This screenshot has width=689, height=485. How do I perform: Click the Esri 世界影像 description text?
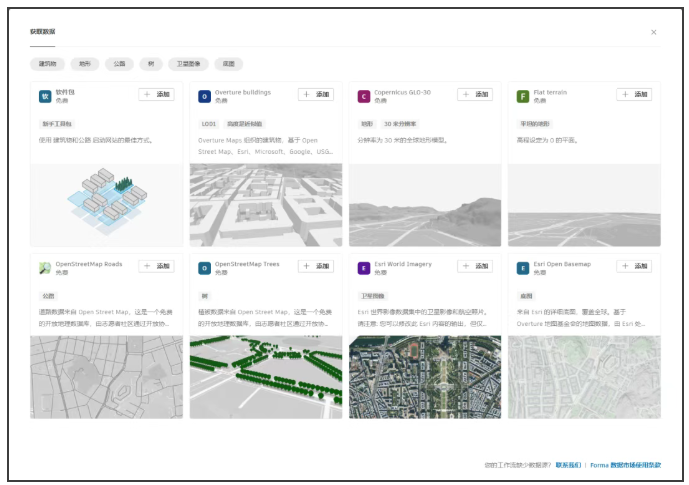point(422,318)
